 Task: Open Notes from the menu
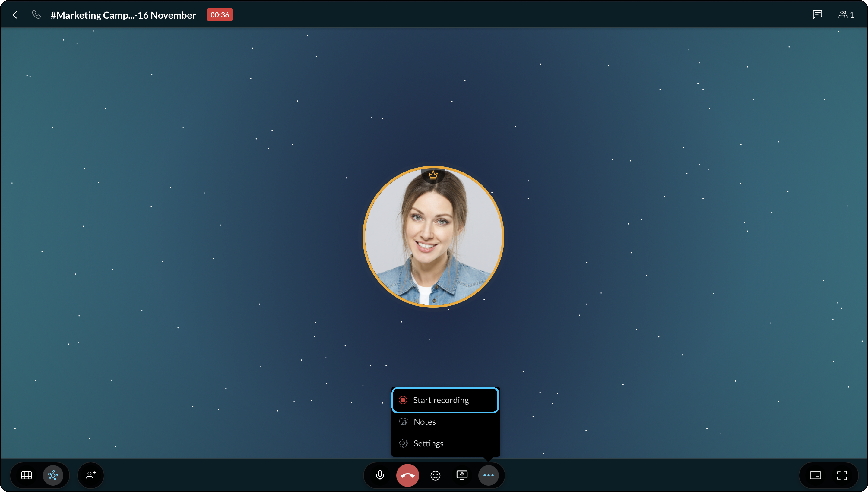click(425, 422)
